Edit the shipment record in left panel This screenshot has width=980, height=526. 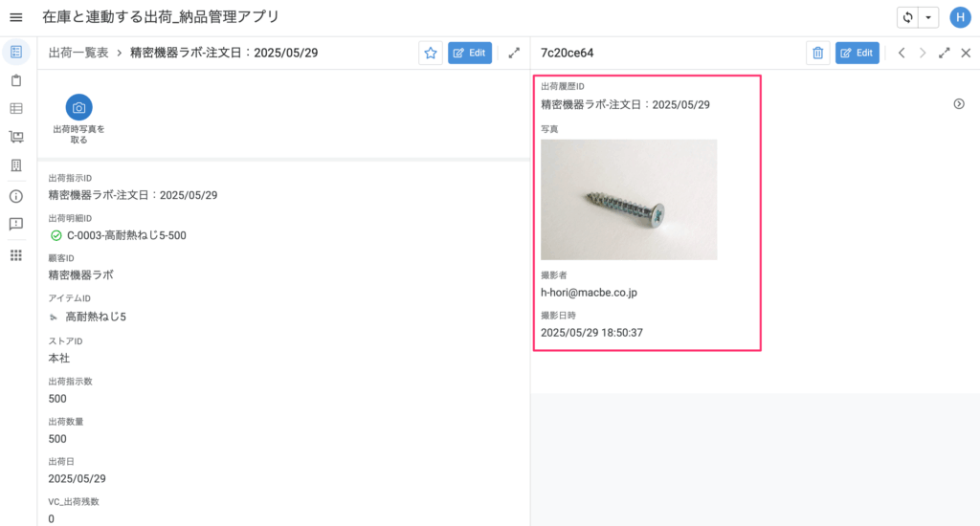coord(470,54)
